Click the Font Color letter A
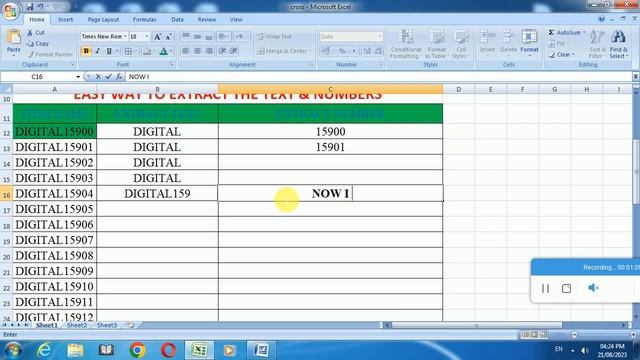 pyautogui.click(x=163, y=51)
